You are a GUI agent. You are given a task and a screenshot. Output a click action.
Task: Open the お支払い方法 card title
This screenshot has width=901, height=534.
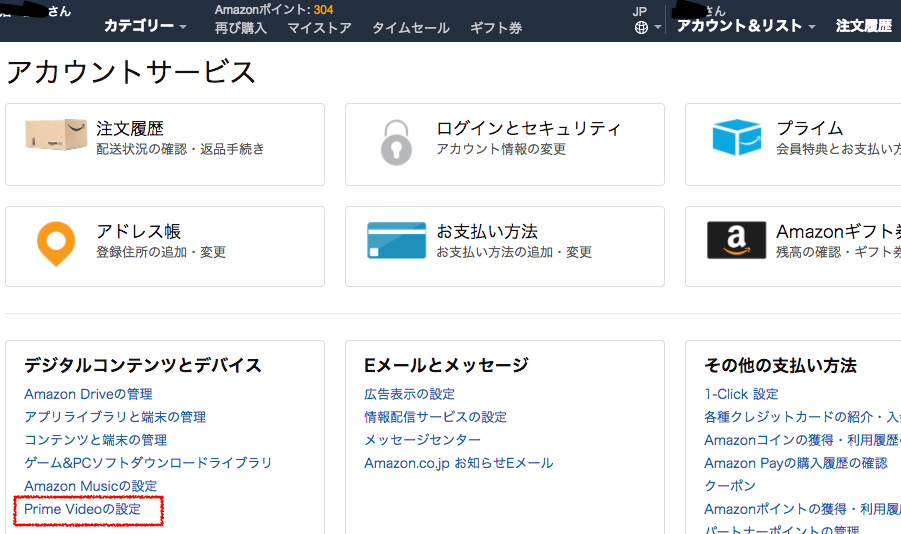pos(487,232)
